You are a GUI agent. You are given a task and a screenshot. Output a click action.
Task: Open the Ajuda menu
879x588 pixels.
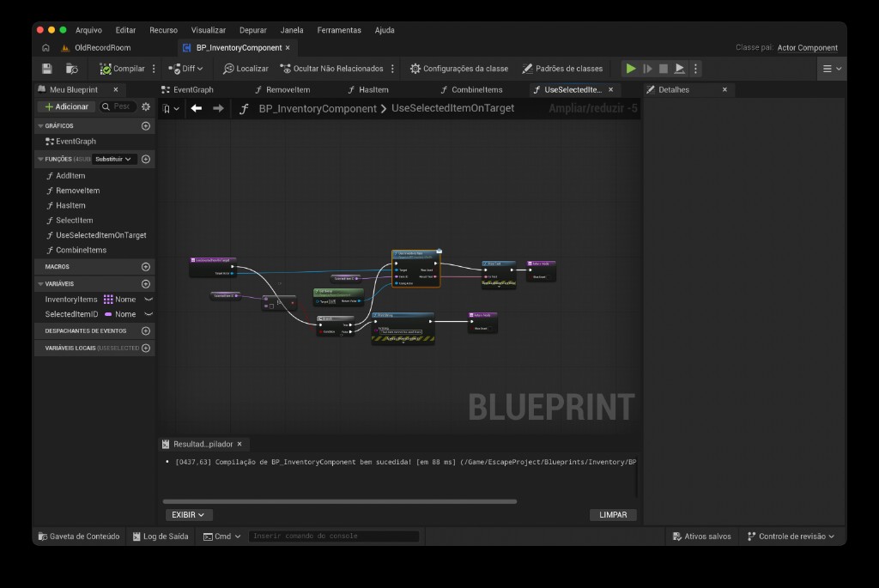385,30
